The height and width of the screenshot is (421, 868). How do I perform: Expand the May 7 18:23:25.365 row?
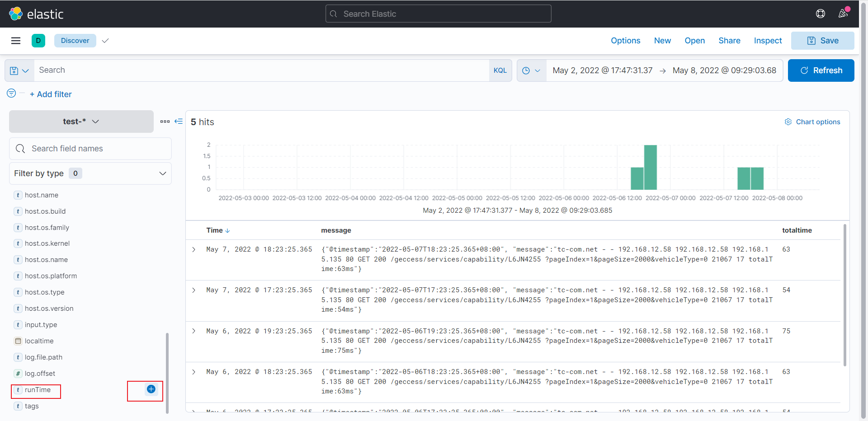[x=194, y=249]
